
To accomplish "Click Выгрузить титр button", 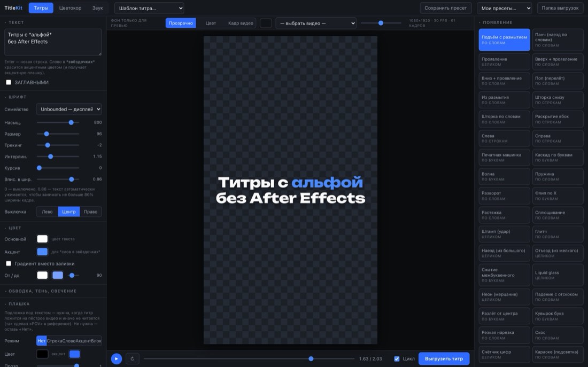I will coord(444,359).
